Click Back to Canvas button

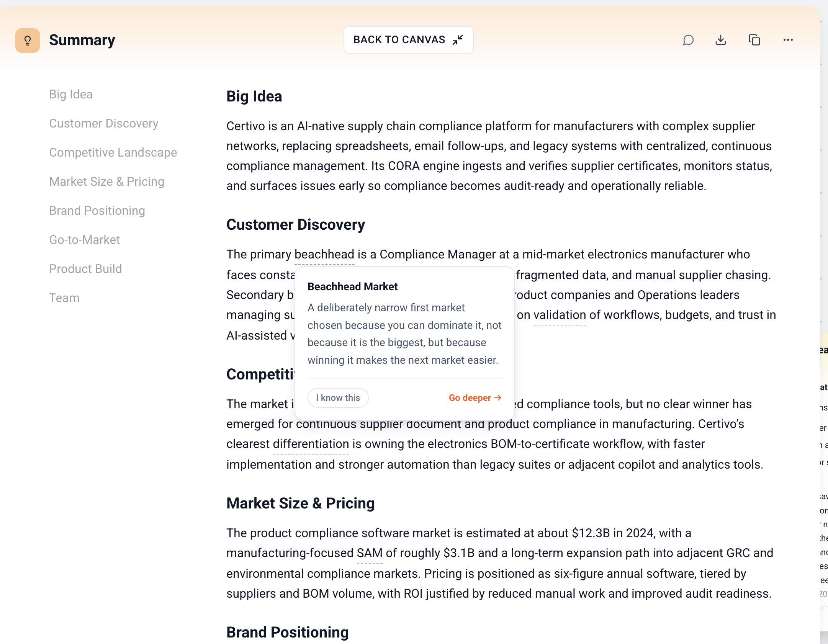pos(409,40)
